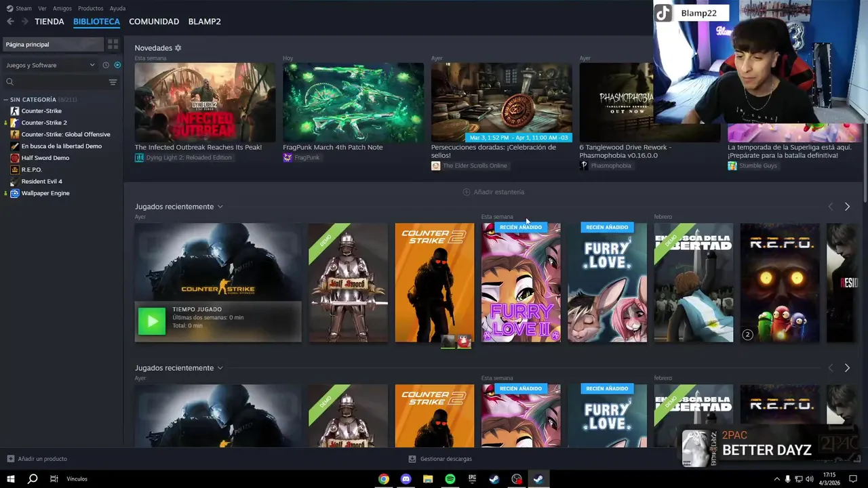Click FragPunk game link under news

pos(302,158)
